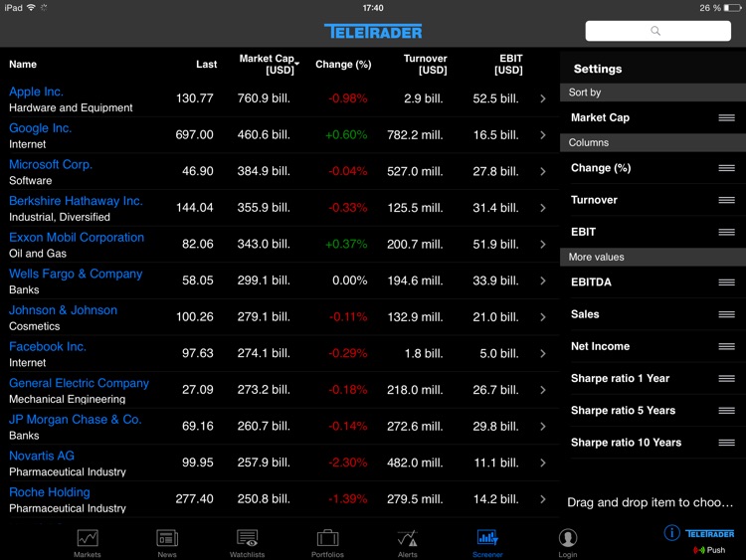Open the Markets tab icon
Screen dimensions: 746x560
tap(88, 538)
